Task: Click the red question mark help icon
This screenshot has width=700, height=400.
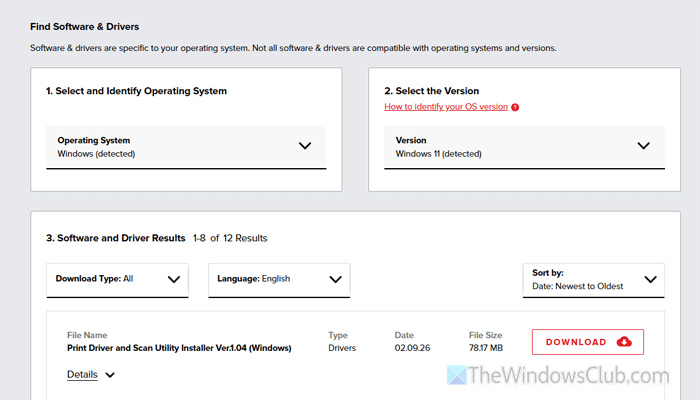Action: point(515,107)
